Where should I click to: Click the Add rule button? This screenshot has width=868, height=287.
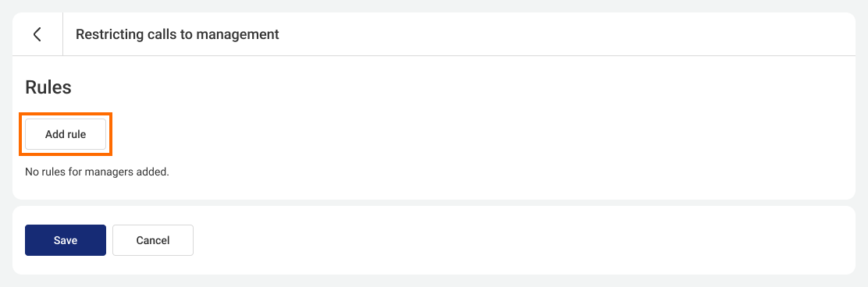pyautogui.click(x=66, y=134)
